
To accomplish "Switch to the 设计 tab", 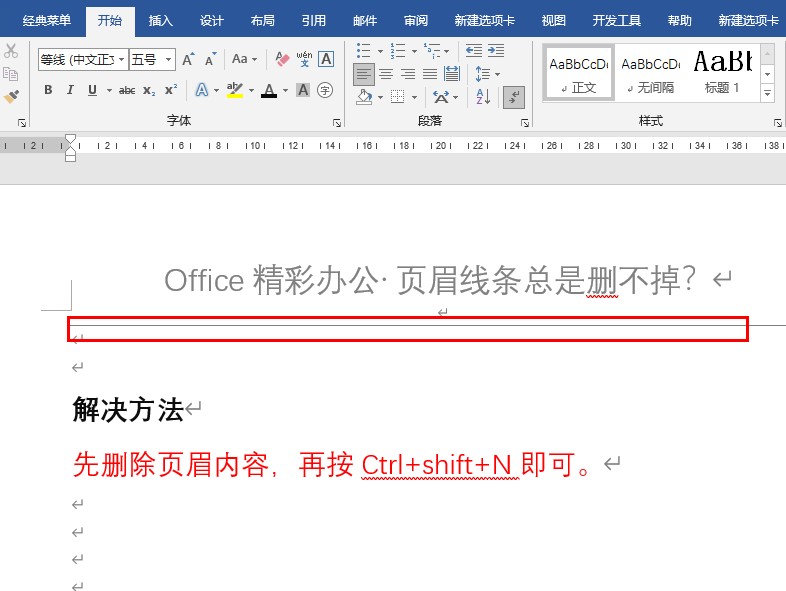I will pyautogui.click(x=212, y=21).
